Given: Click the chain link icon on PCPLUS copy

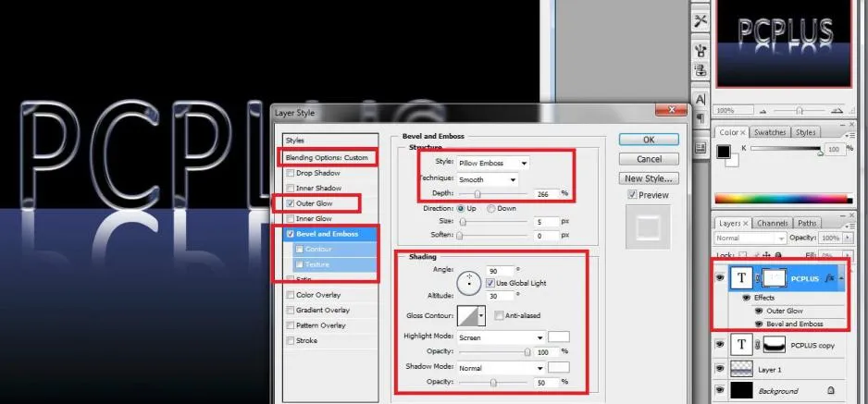Looking at the screenshot, I should point(757,346).
